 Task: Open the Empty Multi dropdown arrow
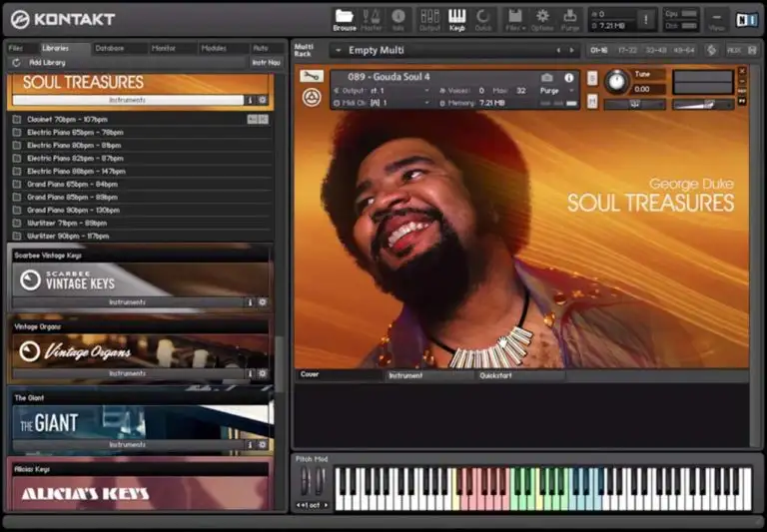tap(338, 50)
